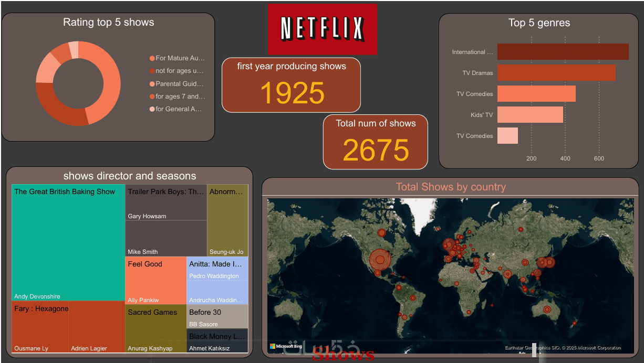Click the Anurag Kashyap director label
The width and height of the screenshot is (644, 363).
pos(150,348)
